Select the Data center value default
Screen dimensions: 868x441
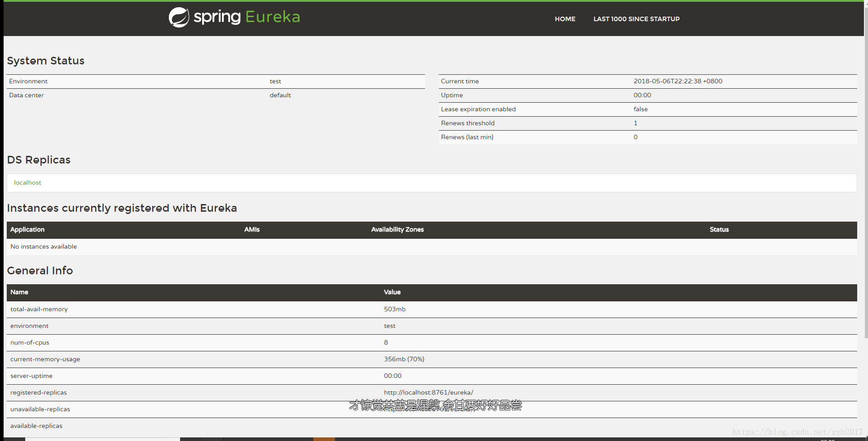click(x=280, y=95)
